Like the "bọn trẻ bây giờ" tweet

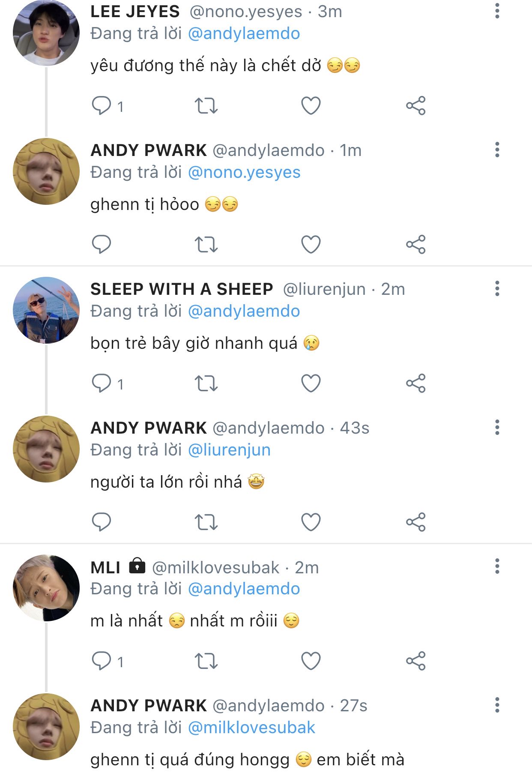pos(311,383)
